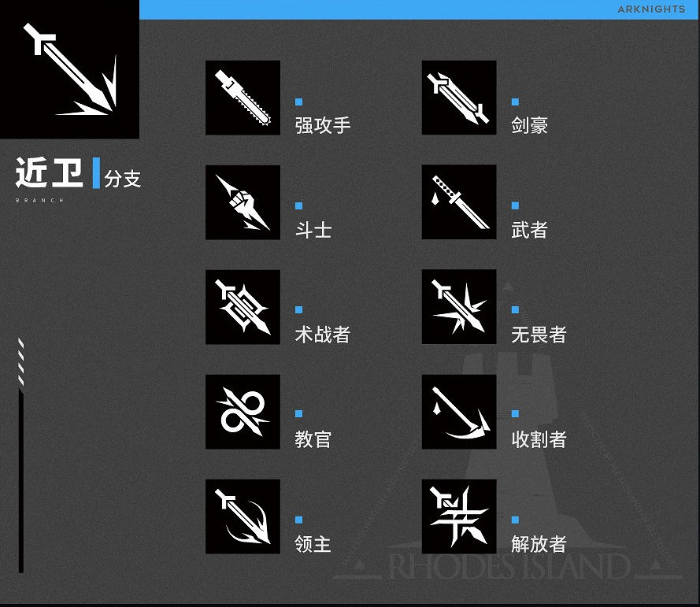Click the 强攻手 text label
This screenshot has width=700, height=607.
click(x=323, y=125)
